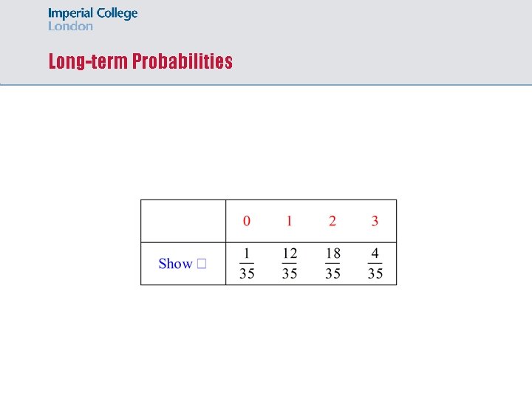Click the small box icon after Show
Image resolution: width=532 pixels, height=399 pixels.
point(202,264)
